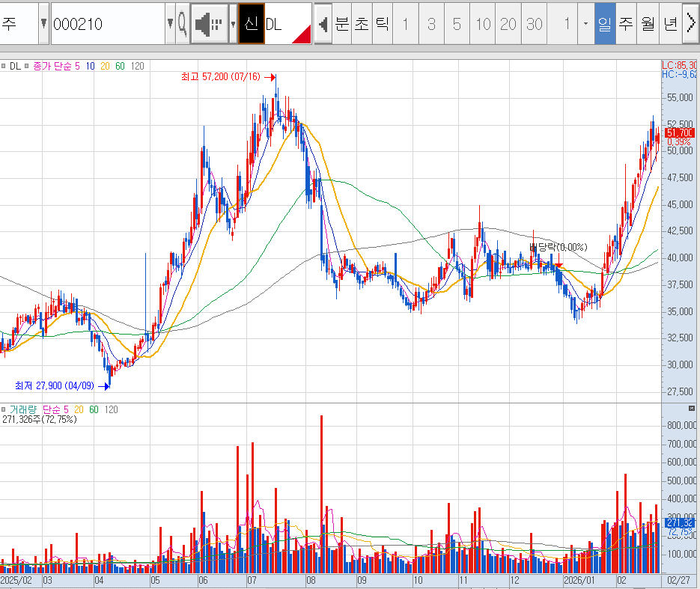Select the 초 second chart option

(363, 23)
